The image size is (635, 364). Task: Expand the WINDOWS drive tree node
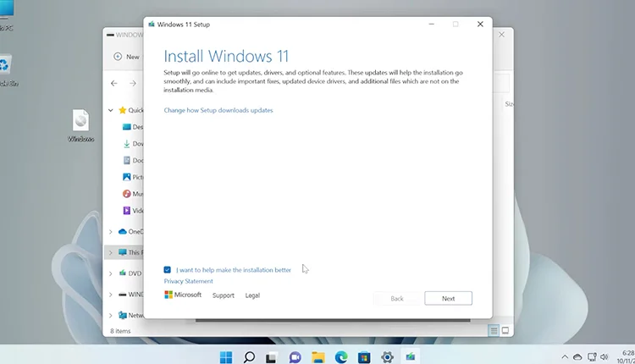point(110,295)
